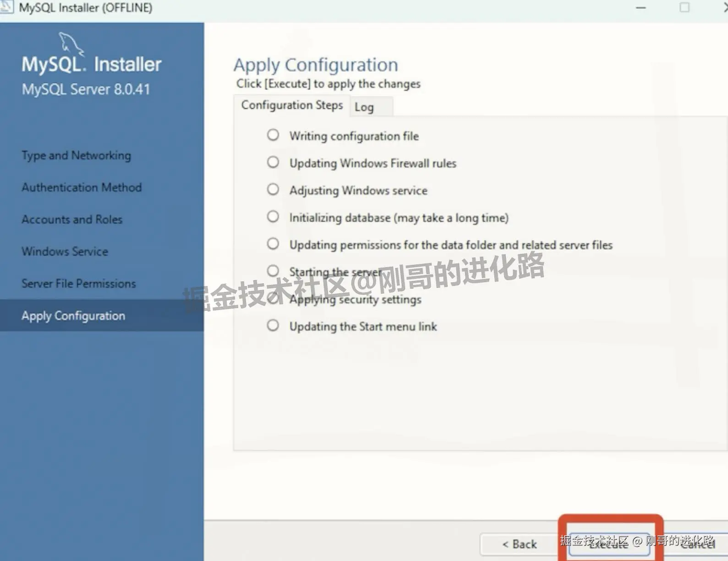Screen dimensions: 728x561
Task: Click 'Click [Execute] to apply the changes' text
Action: pyautogui.click(x=328, y=84)
